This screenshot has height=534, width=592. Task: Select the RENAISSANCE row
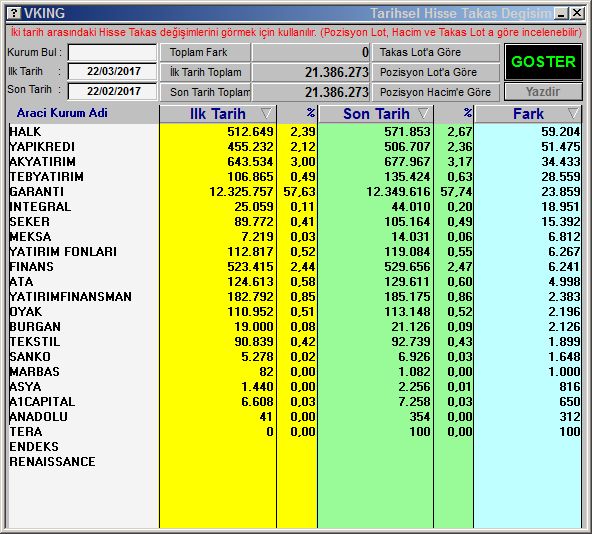tap(295, 462)
